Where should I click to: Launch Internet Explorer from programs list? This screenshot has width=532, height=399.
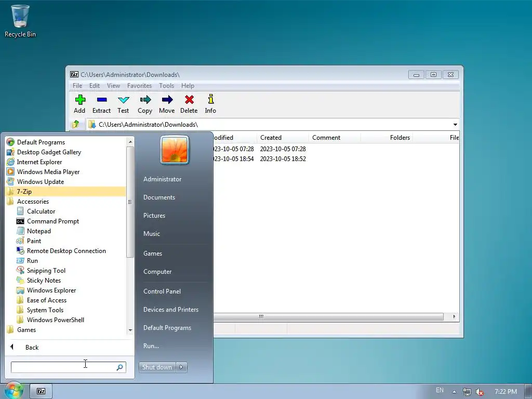click(39, 162)
